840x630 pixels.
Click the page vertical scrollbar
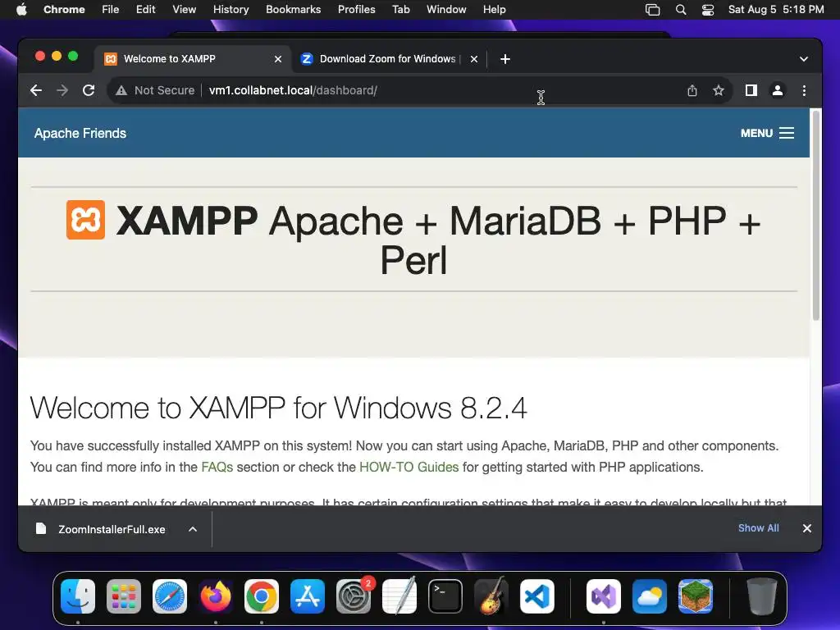pos(816,216)
